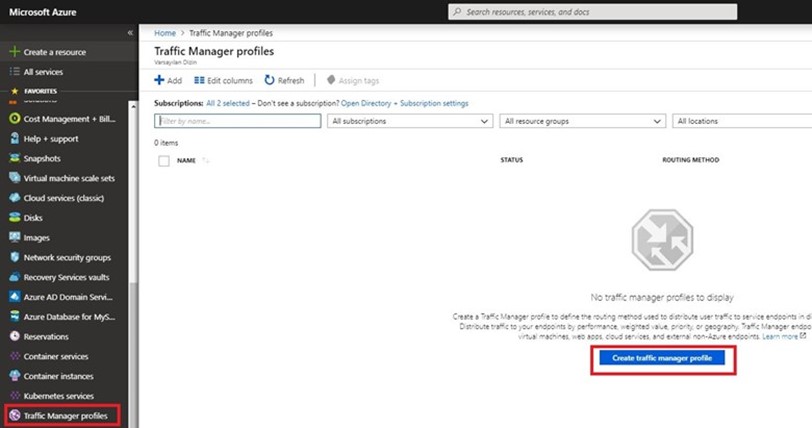Collapse the sidebar with the double chevron
Screen dimensions: 812x428
coord(130,33)
